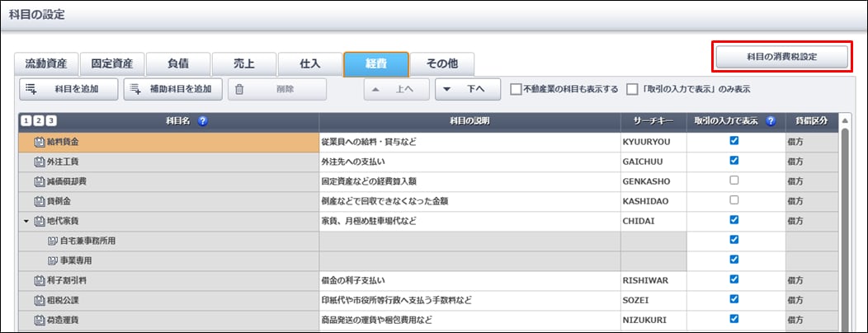Uncheck 取引の入力で表示 for 租税公課

[x=734, y=298]
